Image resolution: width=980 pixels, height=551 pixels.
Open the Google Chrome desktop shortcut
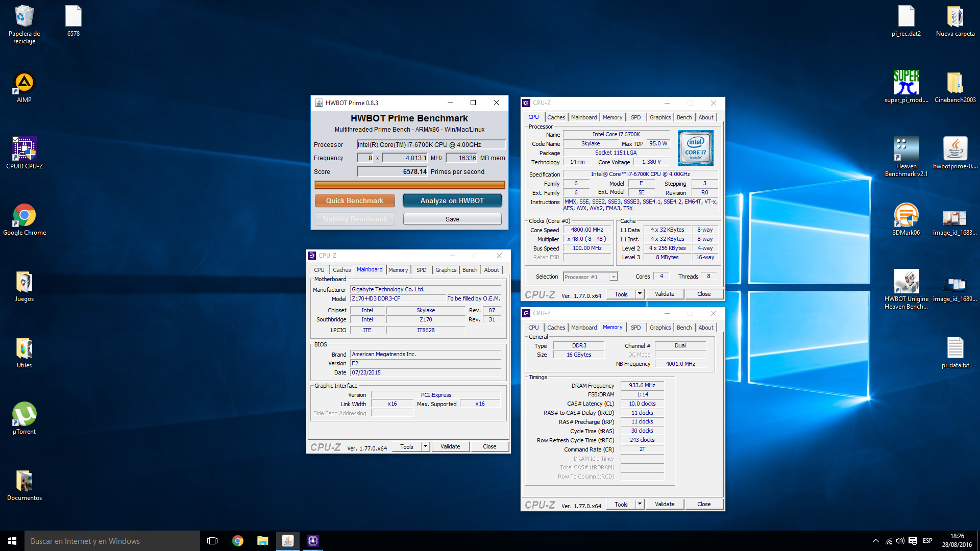24,220
